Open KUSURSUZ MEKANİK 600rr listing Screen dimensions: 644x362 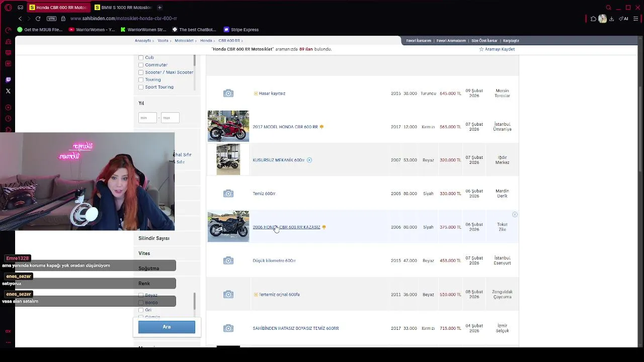(279, 160)
